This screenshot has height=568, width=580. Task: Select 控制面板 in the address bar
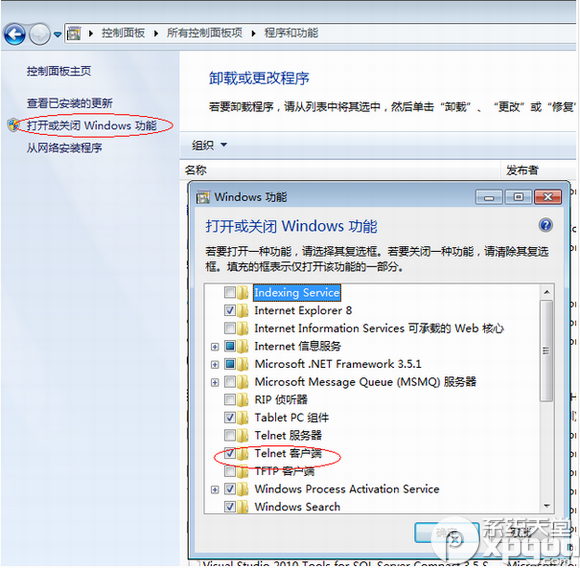123,33
